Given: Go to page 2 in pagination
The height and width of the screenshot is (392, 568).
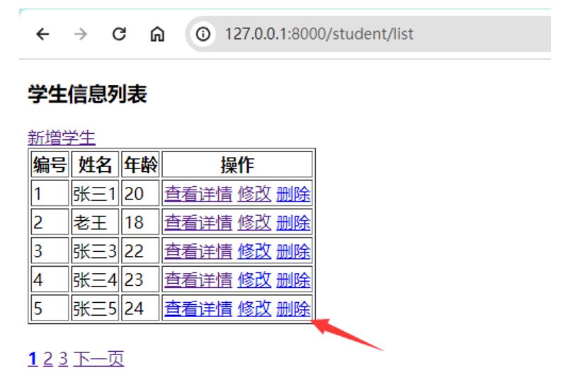Looking at the screenshot, I should 47,359.
